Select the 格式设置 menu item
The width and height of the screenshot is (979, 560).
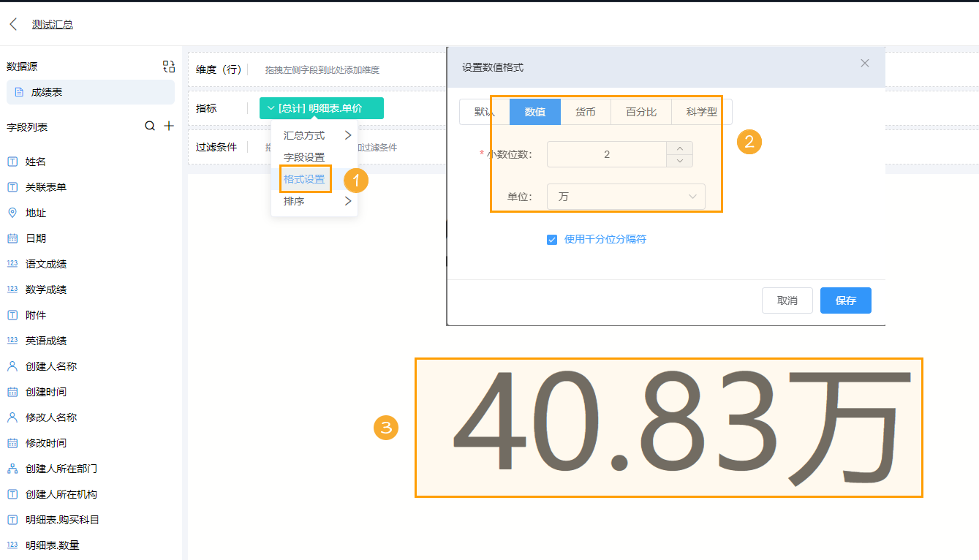(304, 179)
